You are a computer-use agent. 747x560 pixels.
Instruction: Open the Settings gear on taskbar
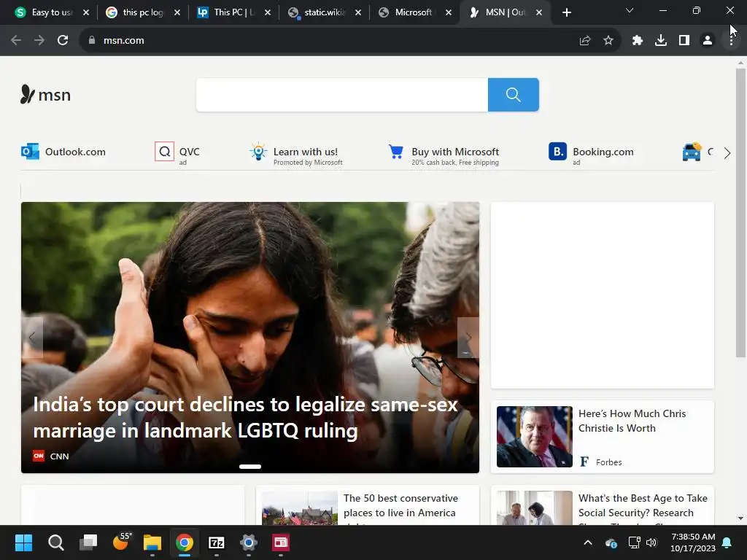[248, 542]
